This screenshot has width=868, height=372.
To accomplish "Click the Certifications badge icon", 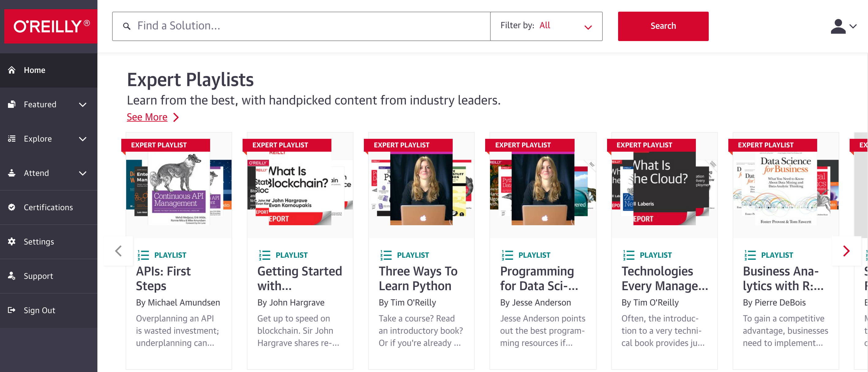I will pos(12,207).
